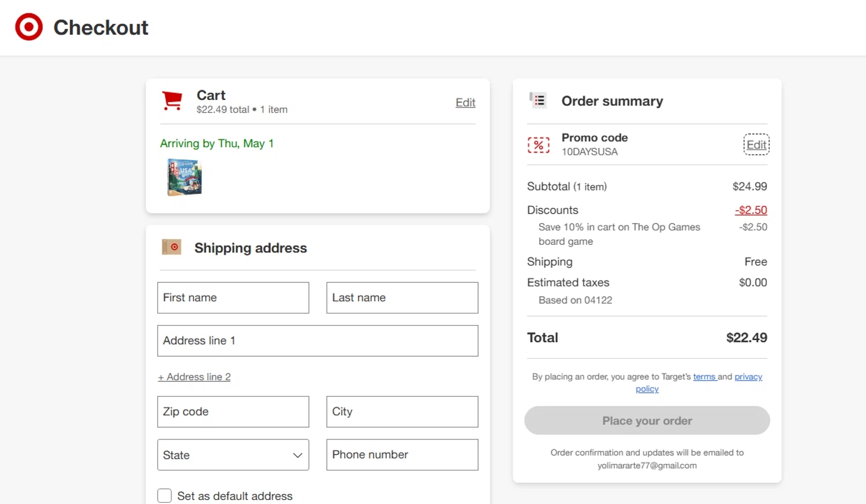Click the Zip code field
866x504 pixels.
(233, 412)
